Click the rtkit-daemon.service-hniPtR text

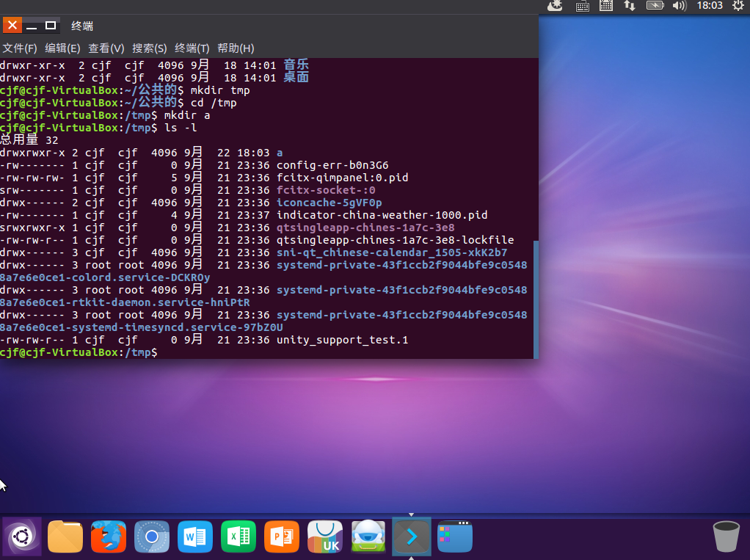pos(161,302)
